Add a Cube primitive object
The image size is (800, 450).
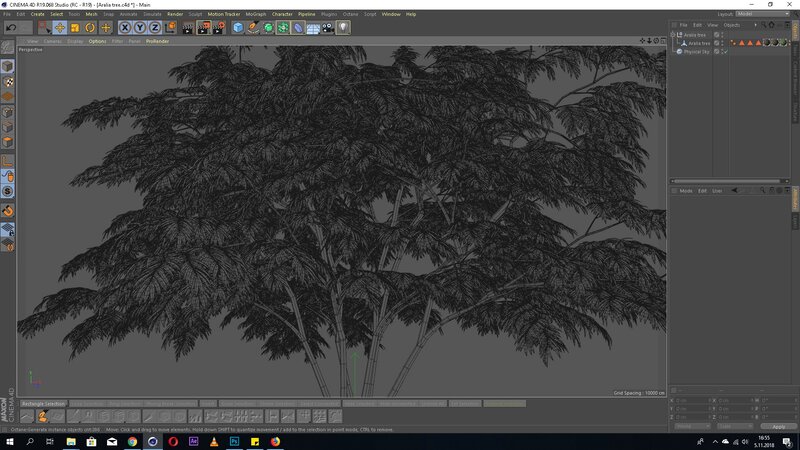point(238,28)
